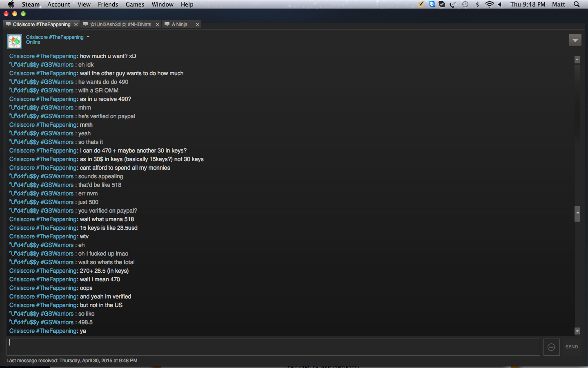Click the chat scrollbar thumb
The width and height of the screenshot is (588, 368).
(577, 214)
